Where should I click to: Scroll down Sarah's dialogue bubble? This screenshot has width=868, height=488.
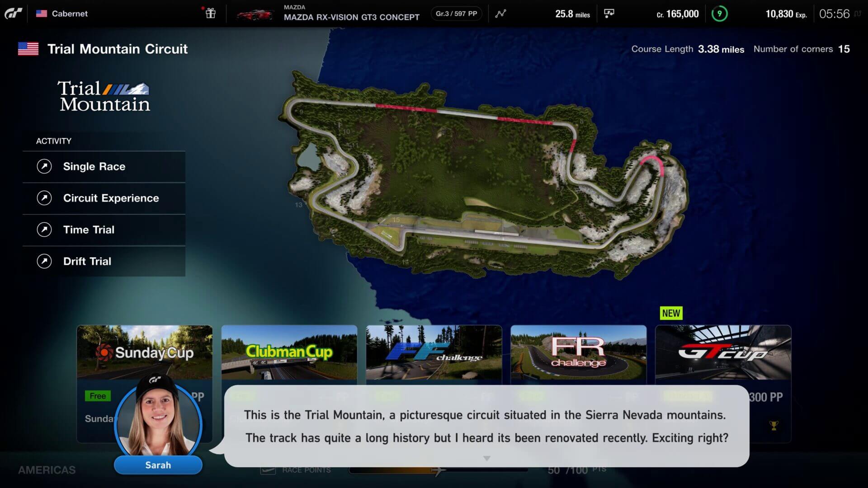click(486, 458)
